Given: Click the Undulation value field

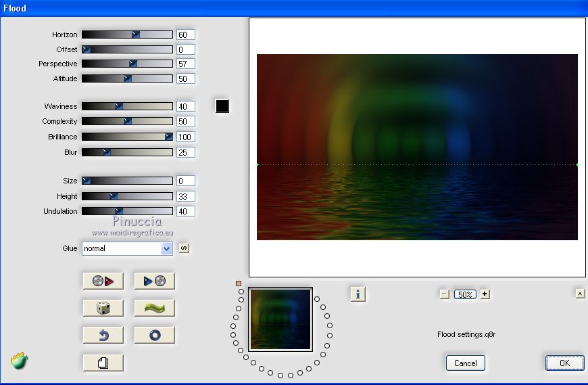Looking at the screenshot, I should (186, 211).
